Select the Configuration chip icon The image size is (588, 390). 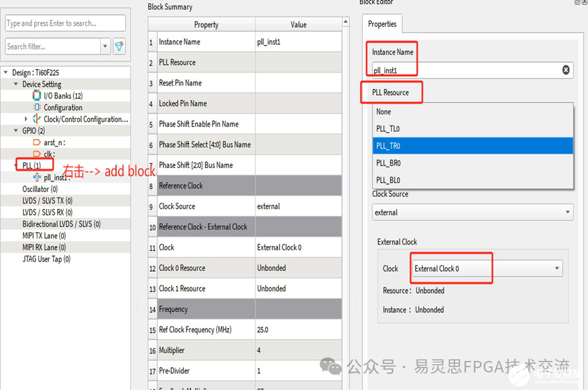pyautogui.click(x=37, y=108)
